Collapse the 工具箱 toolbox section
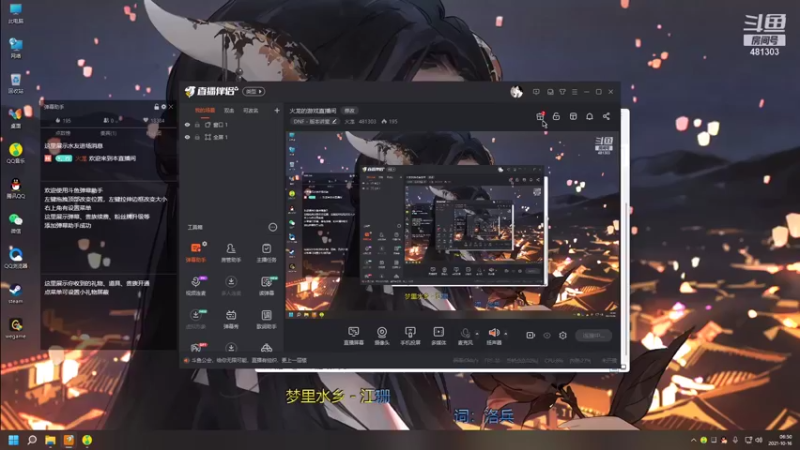The height and width of the screenshot is (450, 800). pos(273,227)
